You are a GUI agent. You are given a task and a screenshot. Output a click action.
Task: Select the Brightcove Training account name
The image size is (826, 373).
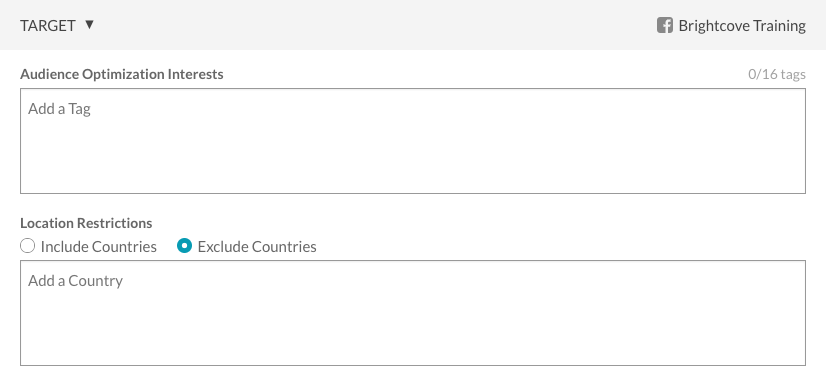point(742,26)
